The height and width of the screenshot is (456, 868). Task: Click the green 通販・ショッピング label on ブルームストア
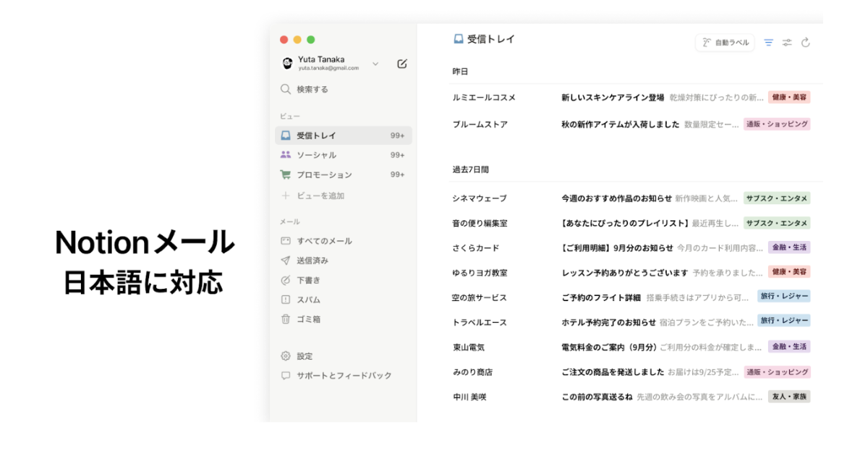tap(776, 124)
